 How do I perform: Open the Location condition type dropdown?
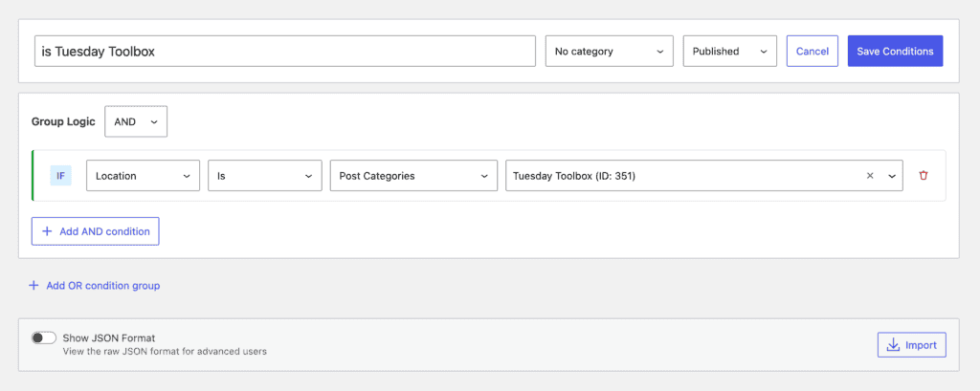(143, 176)
